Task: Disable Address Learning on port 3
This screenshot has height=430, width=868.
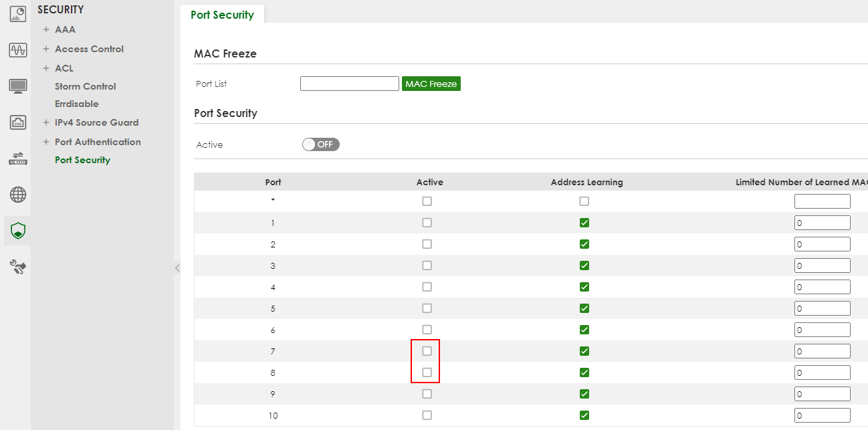Action: pyautogui.click(x=584, y=265)
